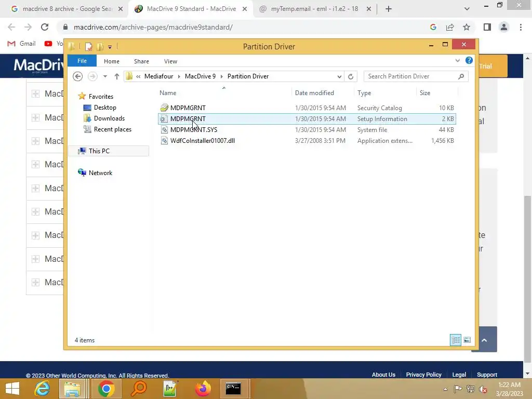The height and width of the screenshot is (399, 532).
Task: Switch to the Home ribbon tab
Action: pos(111,61)
